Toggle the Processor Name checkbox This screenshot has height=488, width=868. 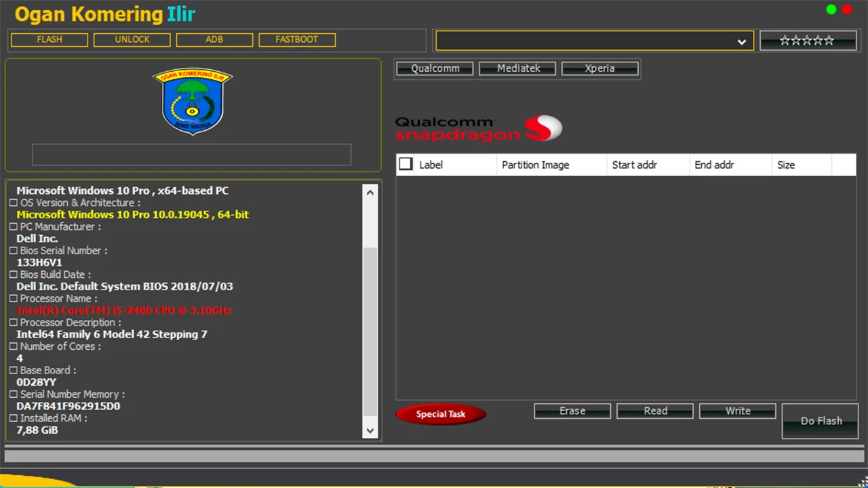[13, 298]
